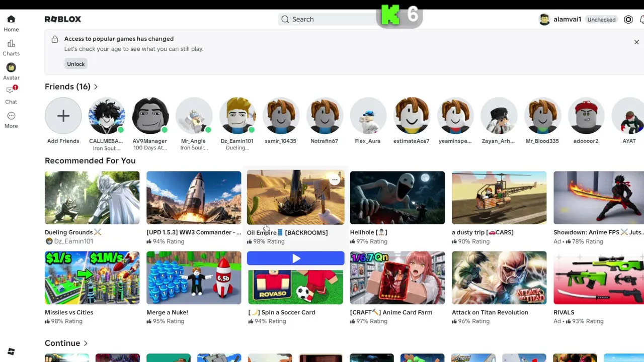Dismiss the age check banner

click(x=636, y=42)
